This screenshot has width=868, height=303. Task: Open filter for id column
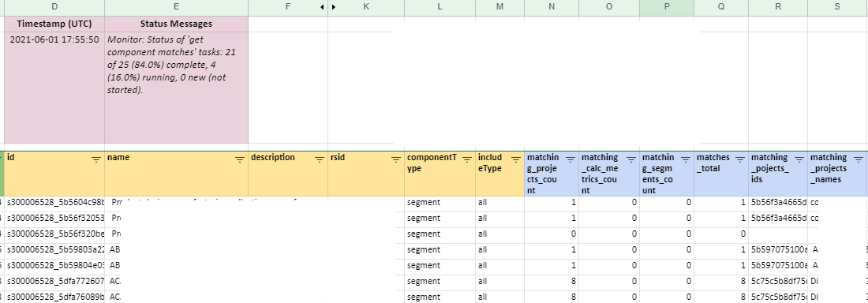[96, 159]
